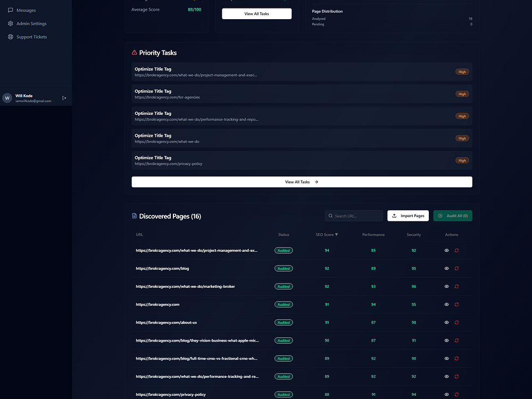
Task: View details for the about-us row
Action: tap(446, 322)
